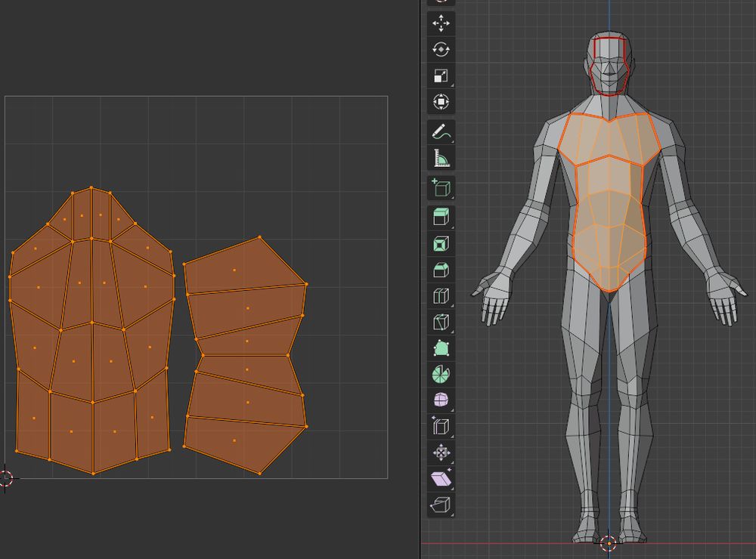Choose the Edge Slide tool
Viewport: 756px width, 559px height.
click(x=441, y=426)
